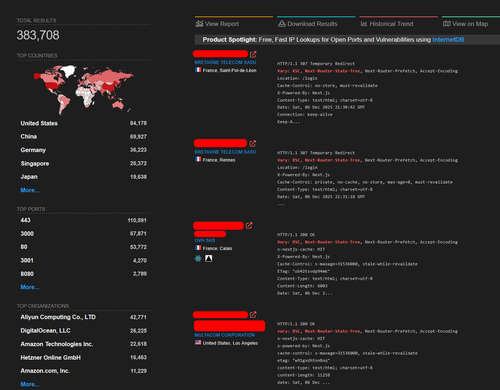Image resolution: width=500 pixels, height=390 pixels.
Task: Click the Next.js triangle icon under Calais
Action: (208, 258)
